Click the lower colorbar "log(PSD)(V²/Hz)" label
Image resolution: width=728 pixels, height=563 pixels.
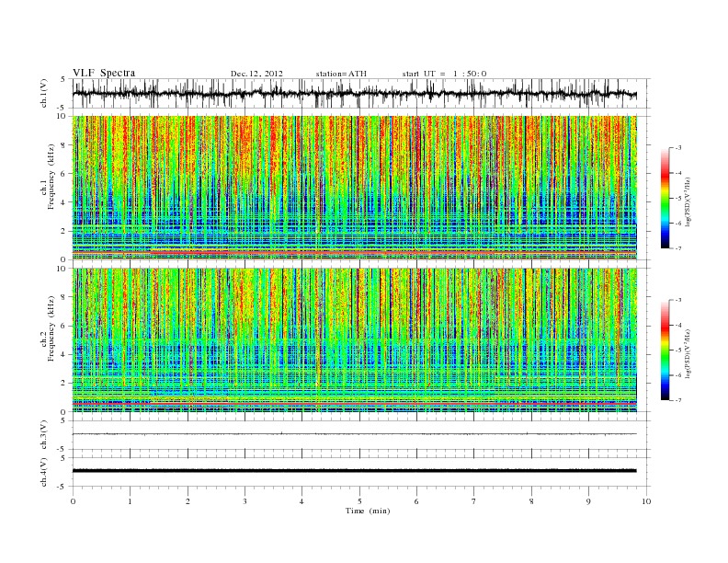click(x=688, y=353)
